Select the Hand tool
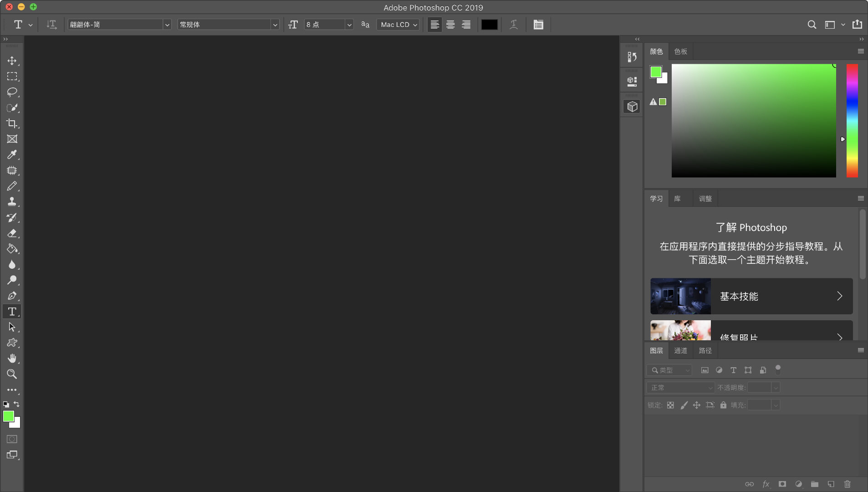The width and height of the screenshot is (868, 492). [12, 359]
